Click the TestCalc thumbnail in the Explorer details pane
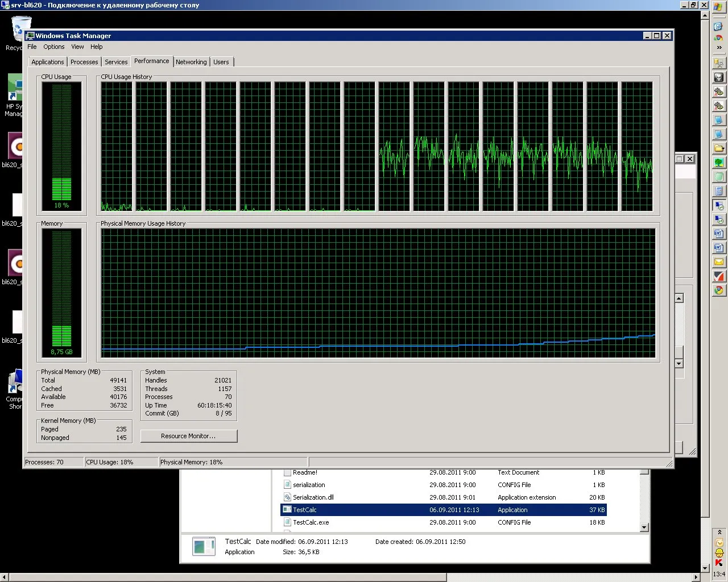The image size is (728, 582). tap(204, 546)
